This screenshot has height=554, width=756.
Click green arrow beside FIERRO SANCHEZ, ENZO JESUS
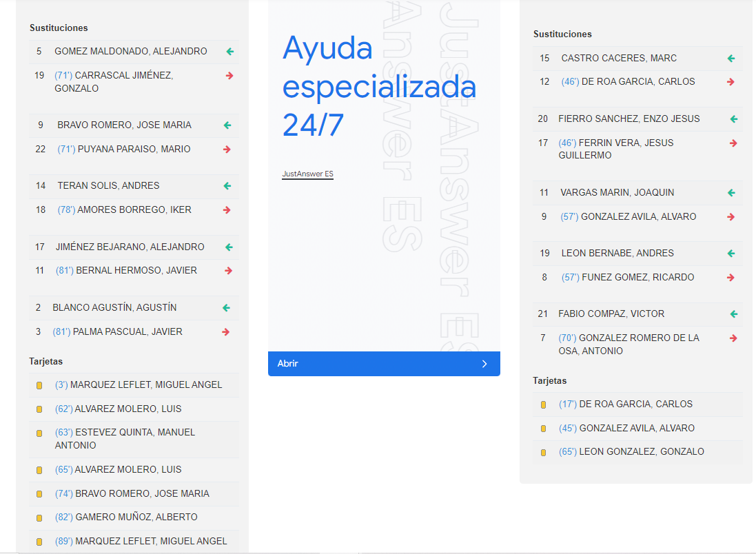[x=734, y=119]
